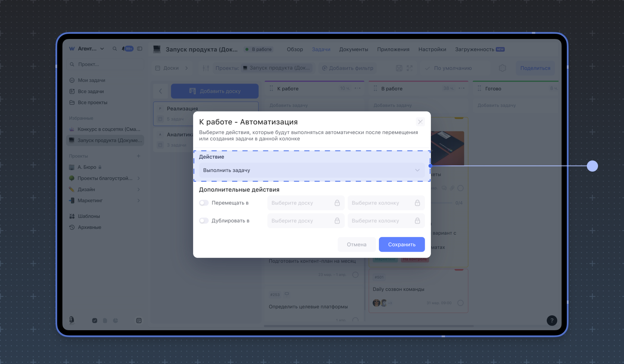Mark Daily созвон команды task as complete

[x=461, y=303]
